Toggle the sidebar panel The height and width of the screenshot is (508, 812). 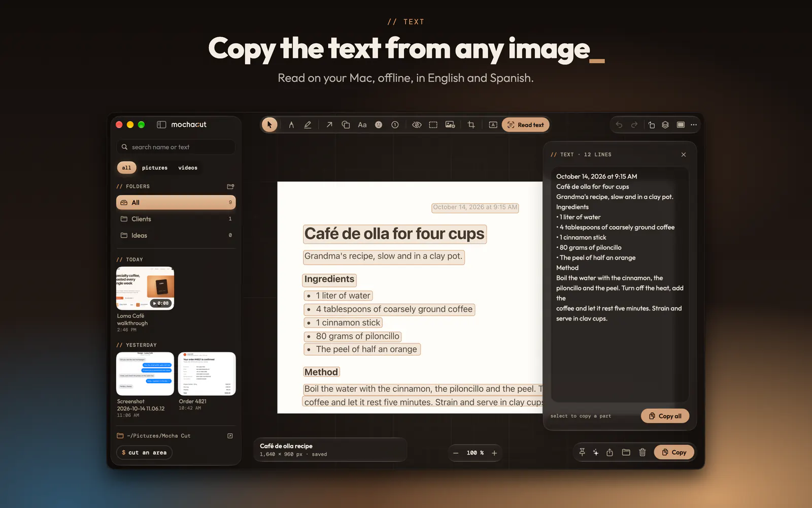(161, 124)
